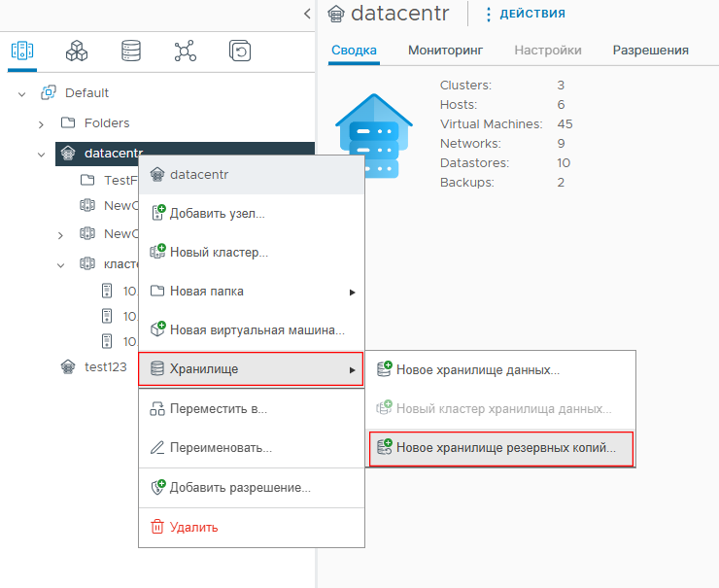Expand the Folders tree node

[41, 124]
